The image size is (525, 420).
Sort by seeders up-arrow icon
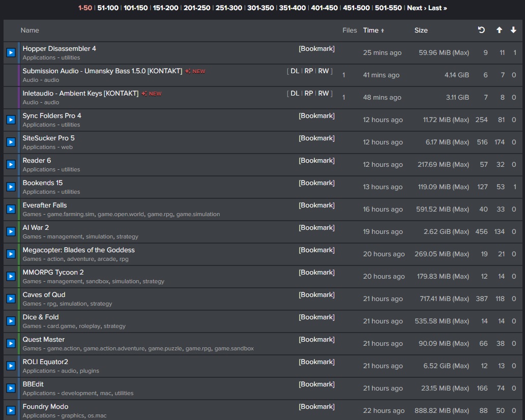[499, 30]
